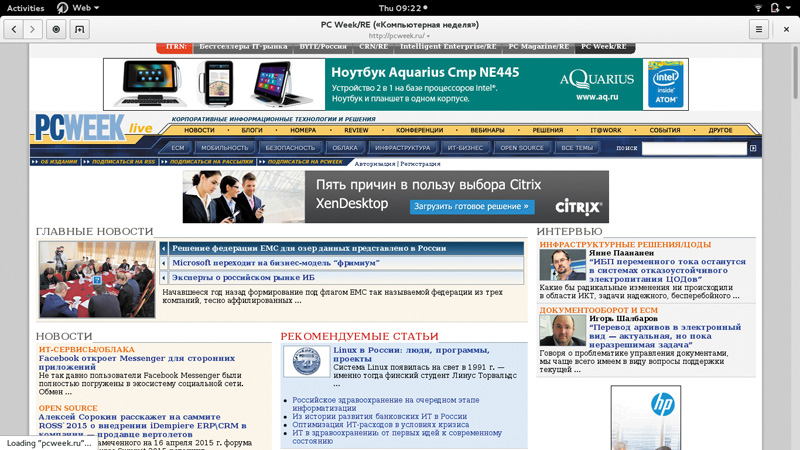Click the vertical page scrollbar
The image size is (800, 450).
[x=795, y=72]
